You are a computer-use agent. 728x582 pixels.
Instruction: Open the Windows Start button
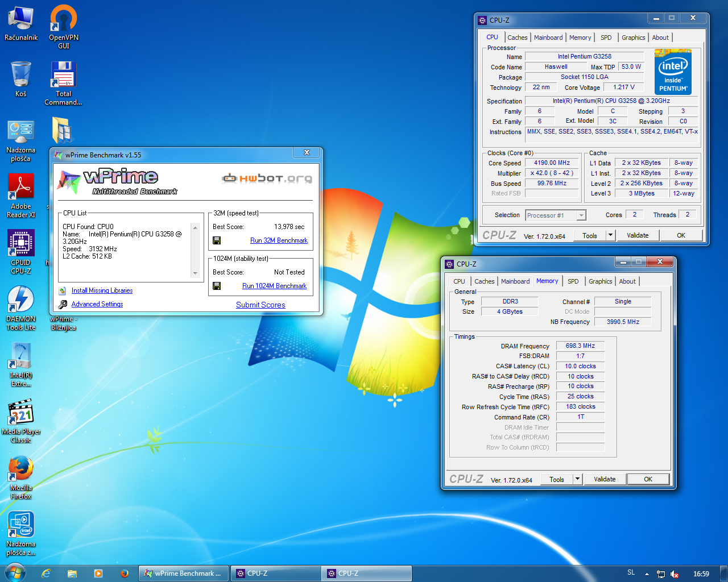15,573
